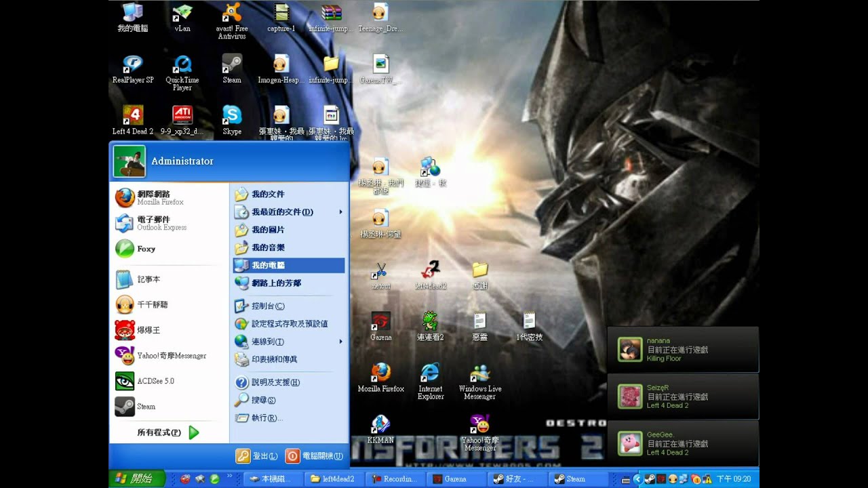
Task: Select the capture-1 video file icon
Action: coord(281,18)
